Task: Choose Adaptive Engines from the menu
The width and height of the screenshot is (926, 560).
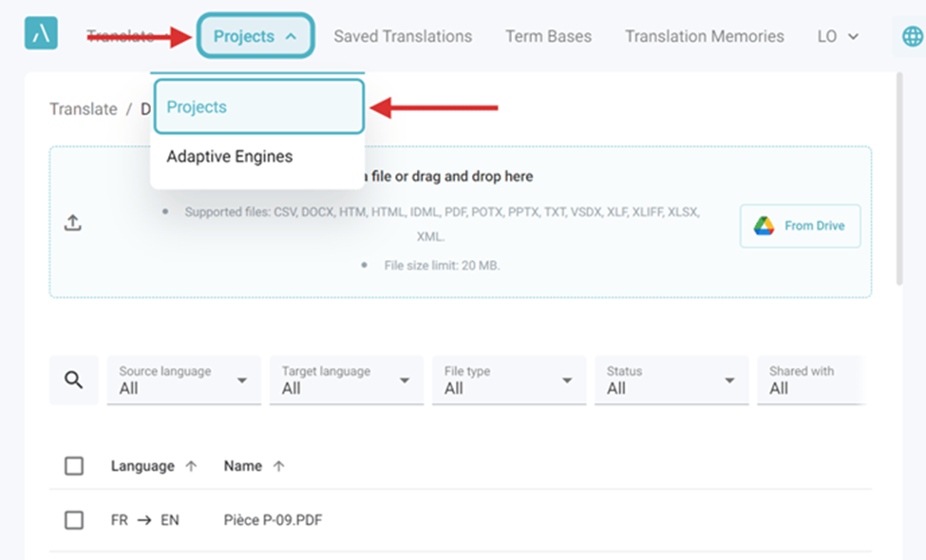Action: click(230, 157)
